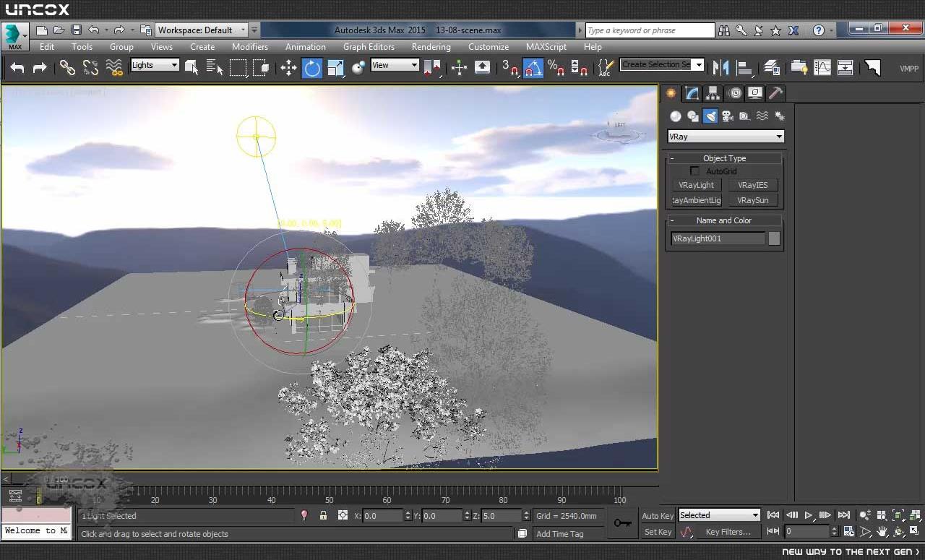Open the object color swatch for VRayLight001
This screenshot has height=560, width=925.
point(774,238)
